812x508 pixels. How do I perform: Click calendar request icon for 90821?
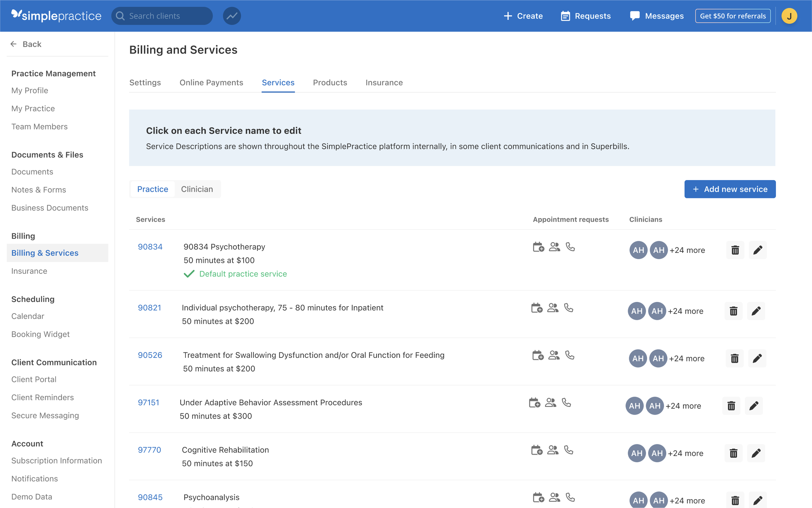click(537, 307)
